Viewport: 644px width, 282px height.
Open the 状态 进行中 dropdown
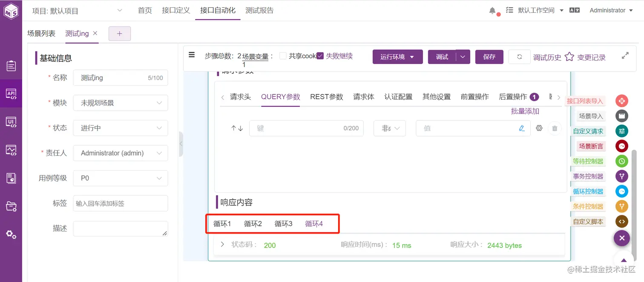click(121, 128)
